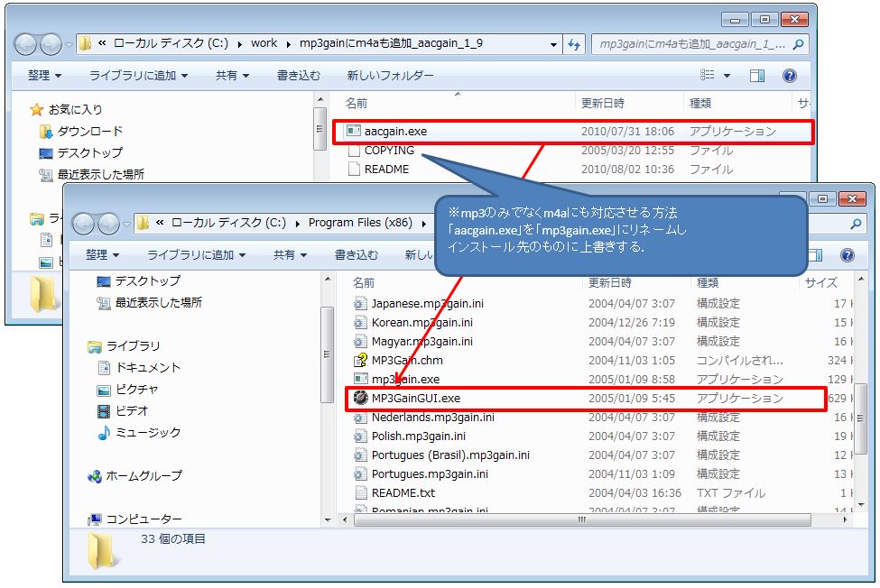This screenshot has height=588, width=880.
Task: Select Japanese.mp3gain.ini in the file list
Action: [x=421, y=303]
